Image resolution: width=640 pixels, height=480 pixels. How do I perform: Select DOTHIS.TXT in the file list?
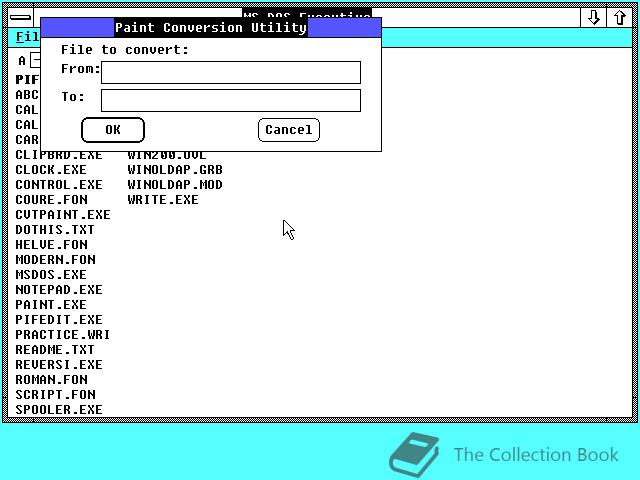(55, 229)
